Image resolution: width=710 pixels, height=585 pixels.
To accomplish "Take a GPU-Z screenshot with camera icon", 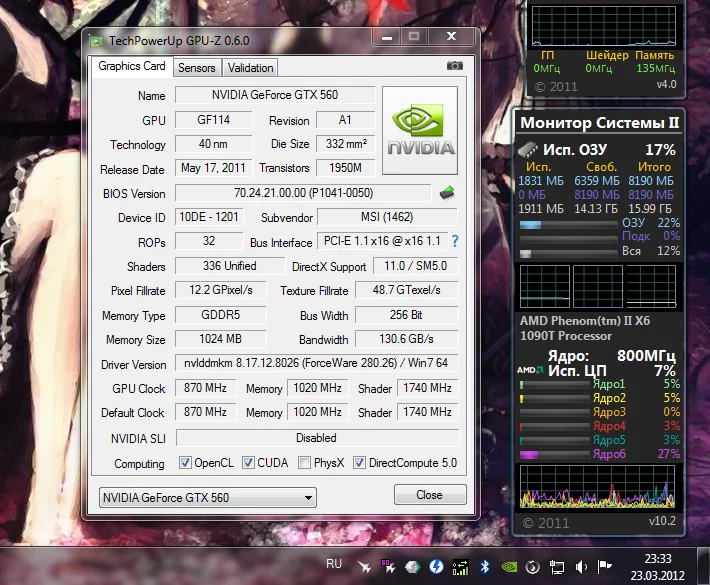I will pos(455,66).
